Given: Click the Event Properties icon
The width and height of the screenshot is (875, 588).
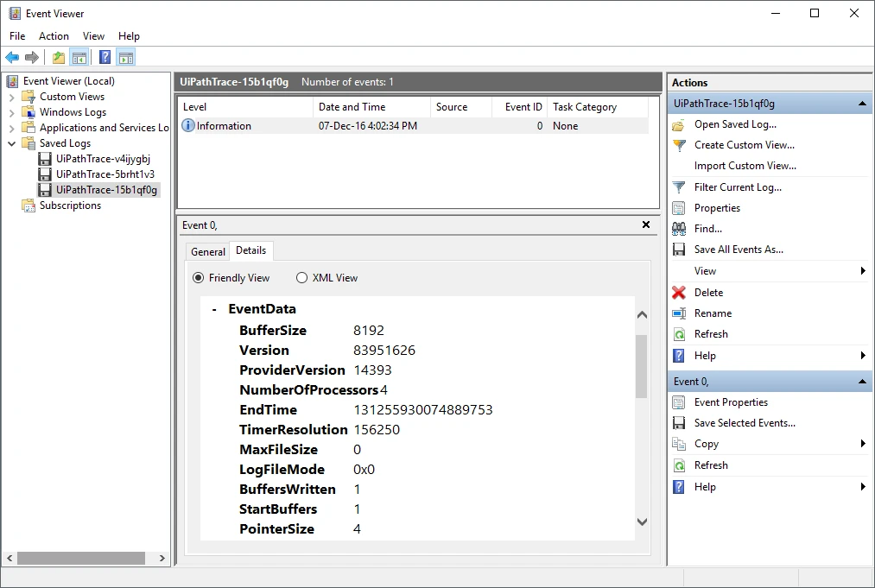Looking at the screenshot, I should 679,402.
